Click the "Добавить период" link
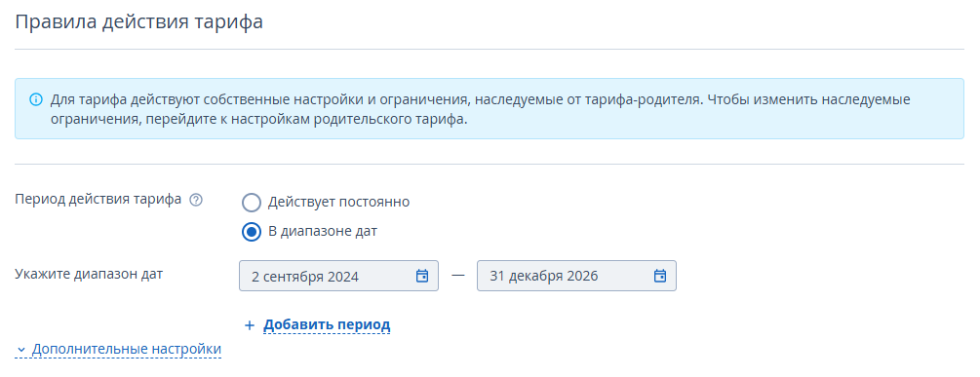 (327, 325)
